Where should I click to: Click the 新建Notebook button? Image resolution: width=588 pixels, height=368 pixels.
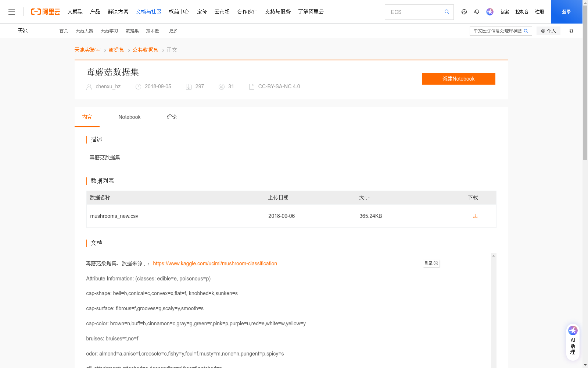point(458,78)
